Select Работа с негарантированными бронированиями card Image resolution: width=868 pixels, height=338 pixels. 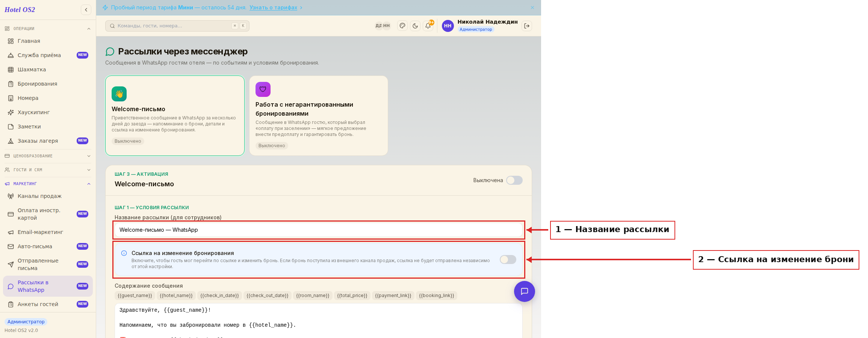(x=319, y=116)
